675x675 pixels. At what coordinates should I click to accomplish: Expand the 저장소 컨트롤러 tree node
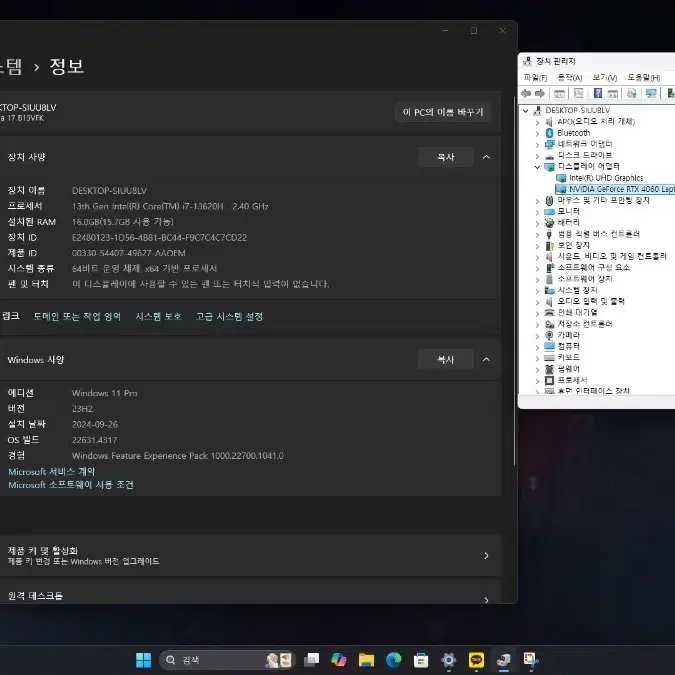pos(537,325)
